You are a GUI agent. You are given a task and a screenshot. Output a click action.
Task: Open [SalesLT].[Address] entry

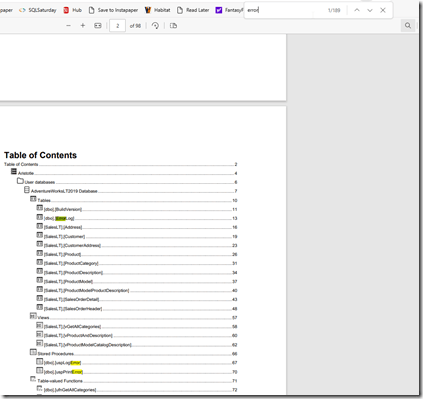(x=63, y=227)
